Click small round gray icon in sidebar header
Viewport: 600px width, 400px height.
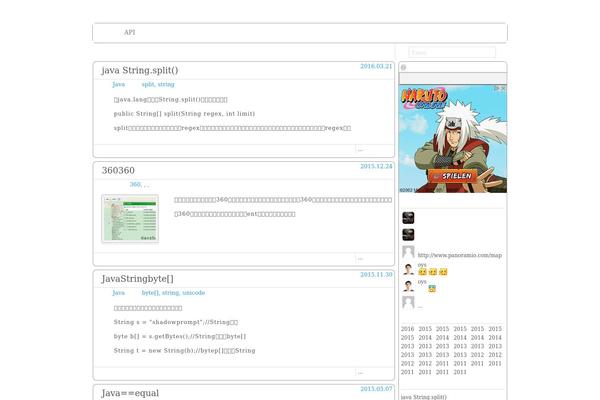[x=403, y=68]
